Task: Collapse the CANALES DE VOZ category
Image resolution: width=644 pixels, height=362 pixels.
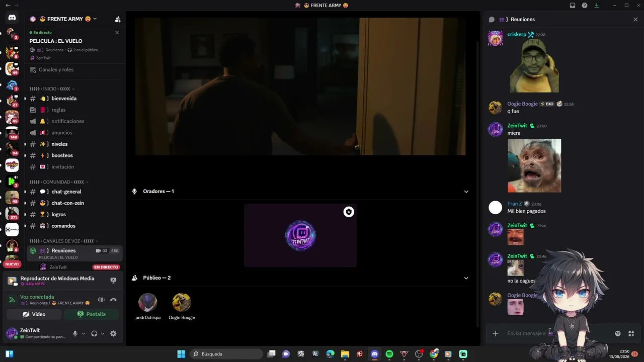Action: coord(64,241)
